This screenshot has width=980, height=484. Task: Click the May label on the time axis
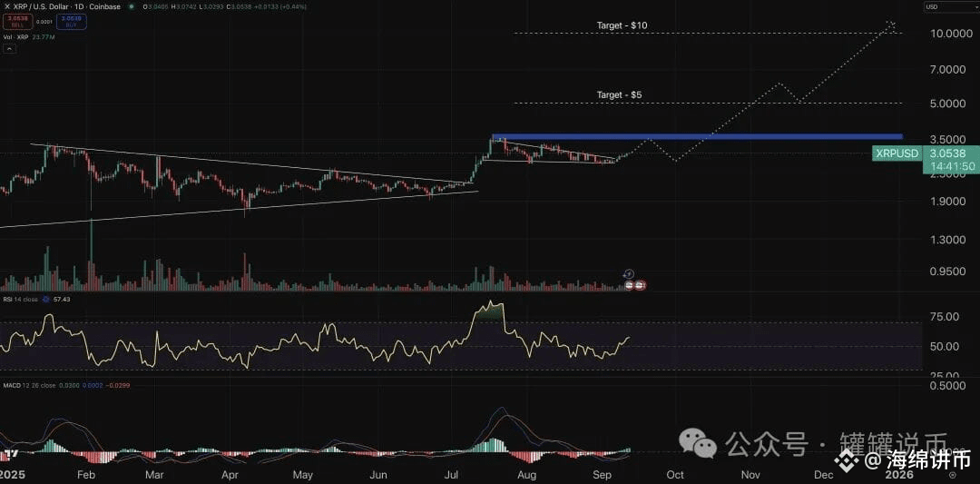(302, 475)
